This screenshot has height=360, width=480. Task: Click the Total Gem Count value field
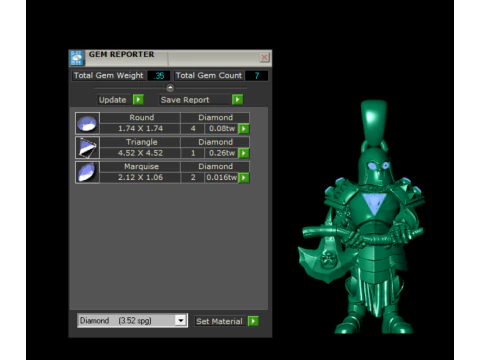pyautogui.click(x=256, y=76)
